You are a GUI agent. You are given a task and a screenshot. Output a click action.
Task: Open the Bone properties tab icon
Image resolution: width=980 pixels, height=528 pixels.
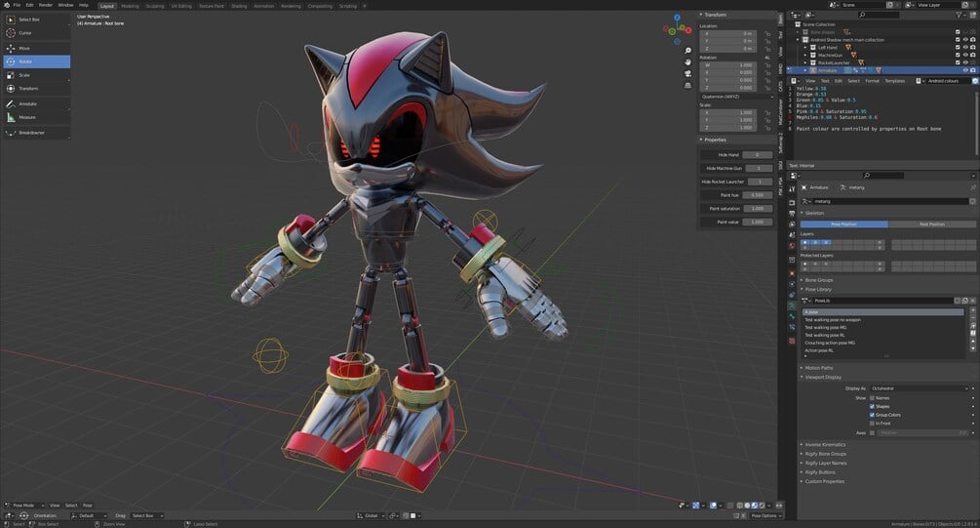[792, 316]
